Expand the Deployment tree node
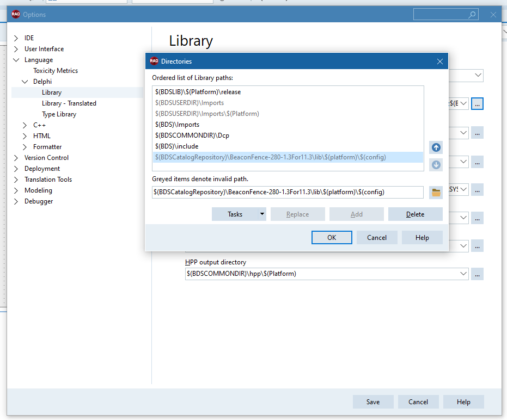The image size is (507, 420). [16, 169]
